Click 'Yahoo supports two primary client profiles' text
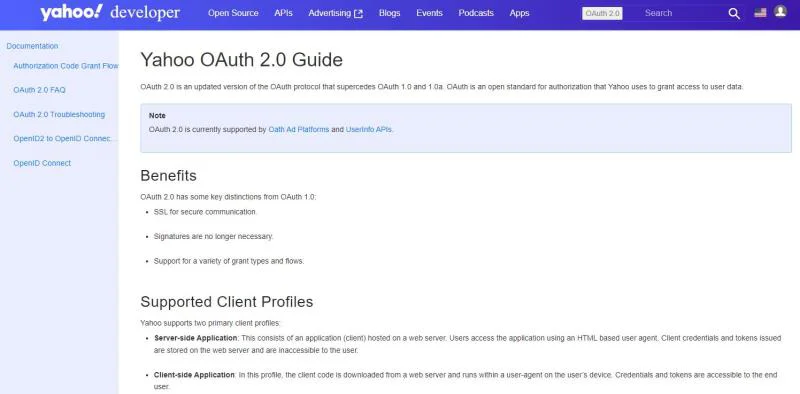The height and width of the screenshot is (394, 800). pos(210,323)
